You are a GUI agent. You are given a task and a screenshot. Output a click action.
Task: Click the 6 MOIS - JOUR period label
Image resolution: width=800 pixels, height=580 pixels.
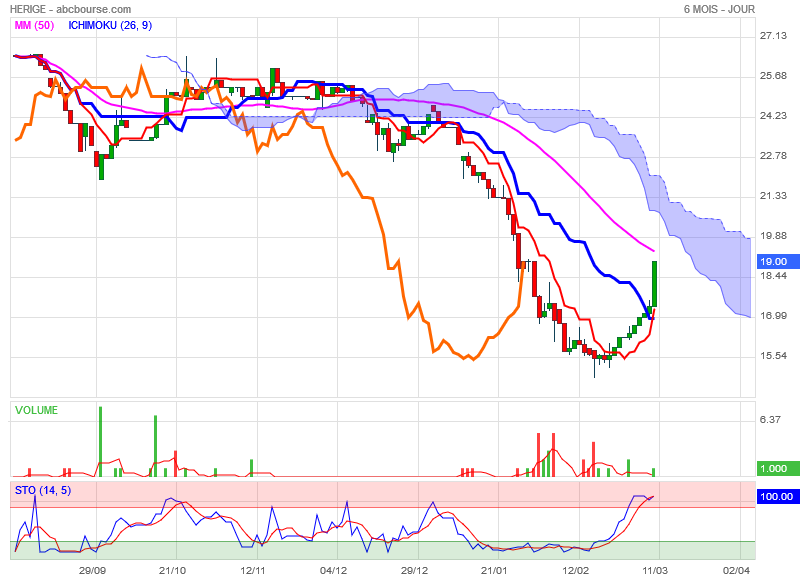pos(719,9)
